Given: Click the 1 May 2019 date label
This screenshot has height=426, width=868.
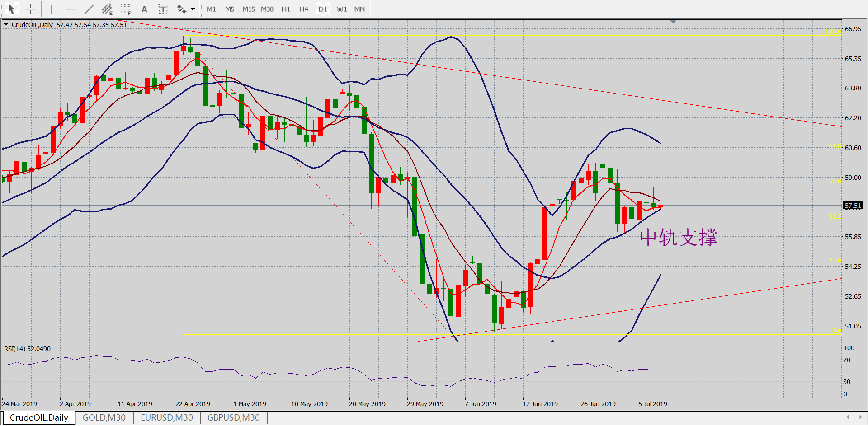Looking at the screenshot, I should click(x=250, y=404).
